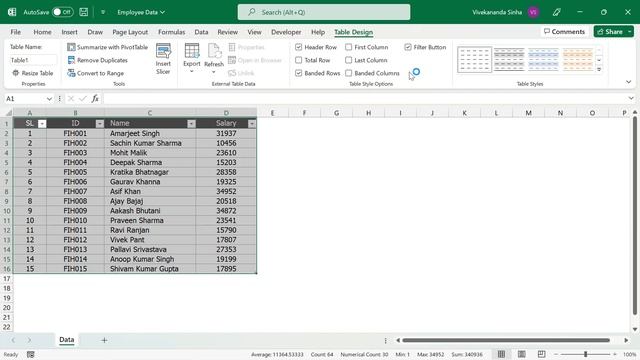The height and width of the screenshot is (360, 640).
Task: Select blue banded table style
Action: click(x=543, y=60)
